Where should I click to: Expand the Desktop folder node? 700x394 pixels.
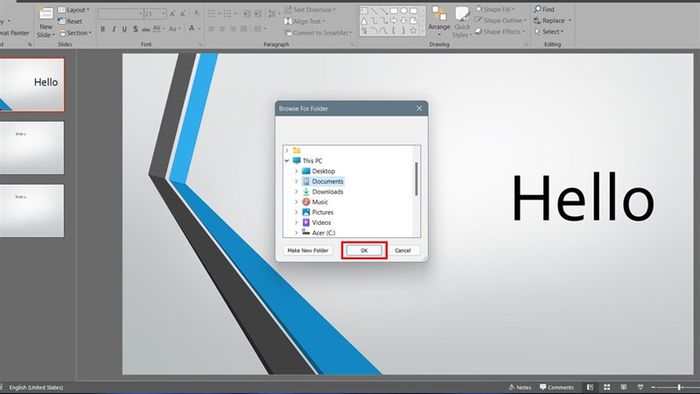(296, 171)
